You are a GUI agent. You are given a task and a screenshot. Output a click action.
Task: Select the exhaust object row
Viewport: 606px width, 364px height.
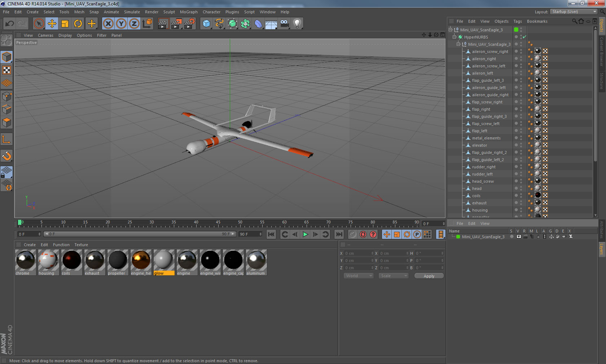[479, 203]
